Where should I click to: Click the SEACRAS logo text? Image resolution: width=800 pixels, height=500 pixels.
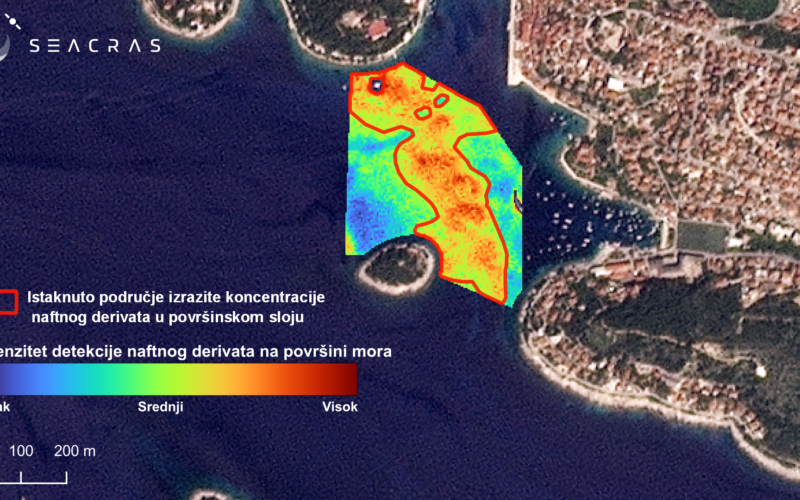(x=95, y=45)
